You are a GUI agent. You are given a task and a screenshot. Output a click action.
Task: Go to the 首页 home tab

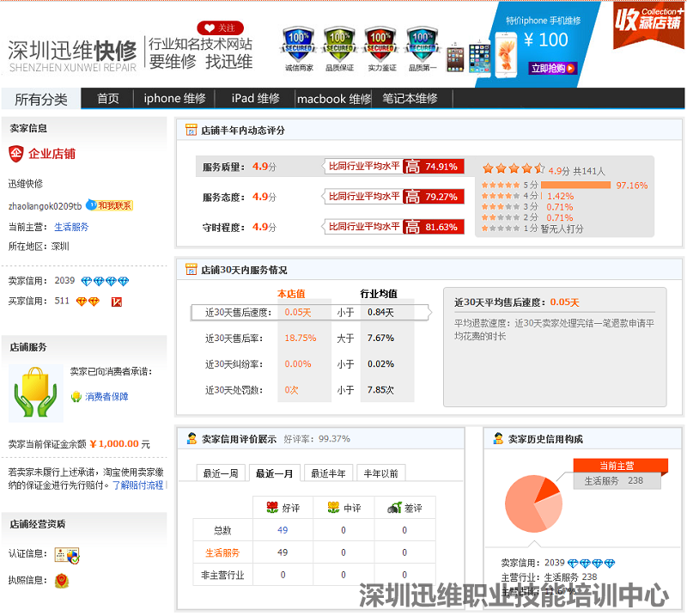pyautogui.click(x=108, y=99)
